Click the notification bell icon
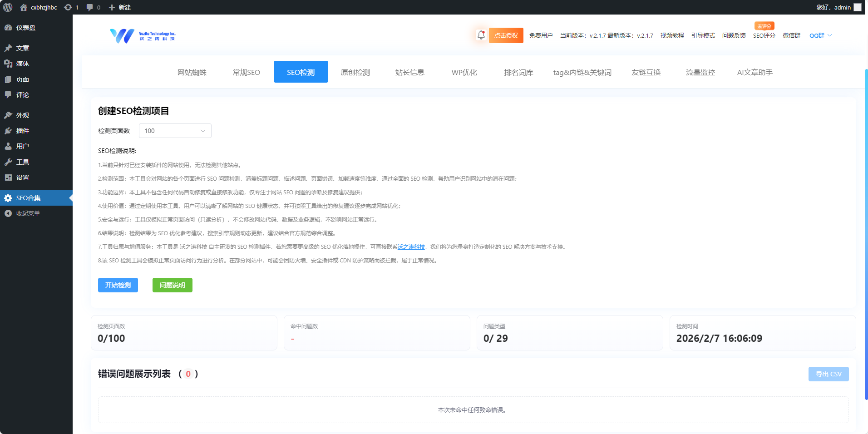This screenshot has height=434, width=868. click(x=480, y=35)
